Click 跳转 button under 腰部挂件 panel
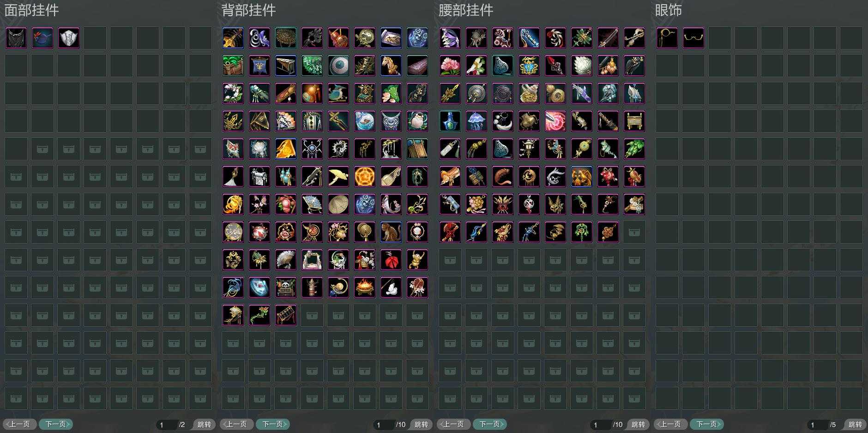 pos(638,424)
